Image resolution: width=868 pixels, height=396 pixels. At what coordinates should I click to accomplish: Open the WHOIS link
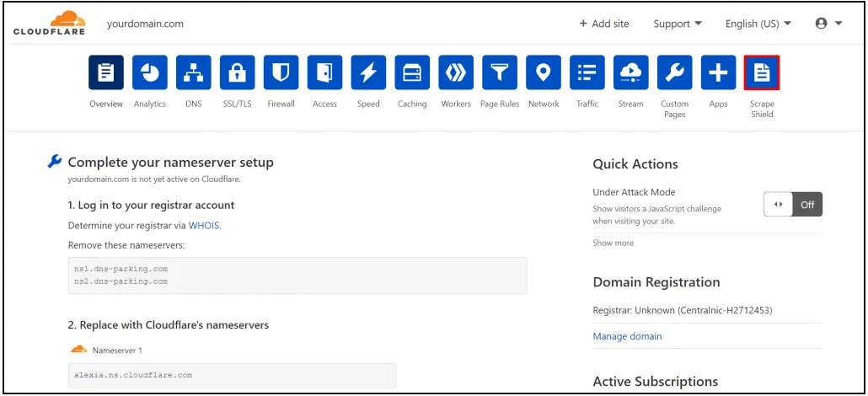(x=204, y=226)
